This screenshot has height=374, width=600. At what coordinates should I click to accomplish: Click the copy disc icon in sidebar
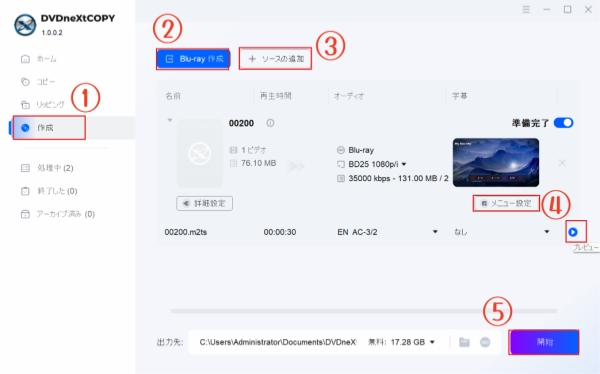point(25,82)
